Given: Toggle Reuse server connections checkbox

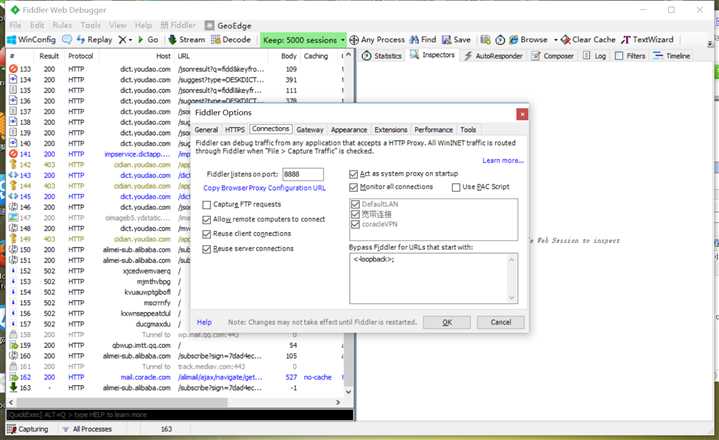Looking at the screenshot, I should (207, 249).
